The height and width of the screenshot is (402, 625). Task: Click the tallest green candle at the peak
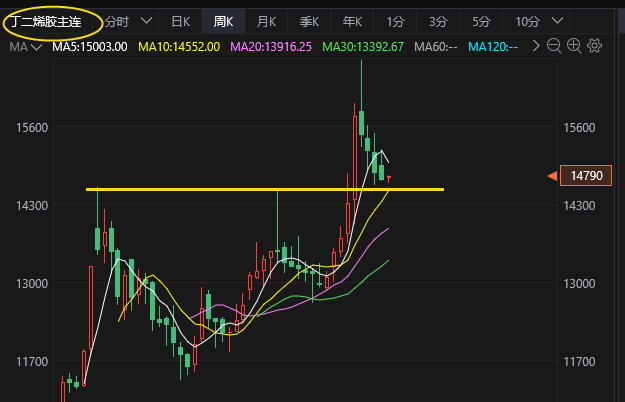point(362,123)
